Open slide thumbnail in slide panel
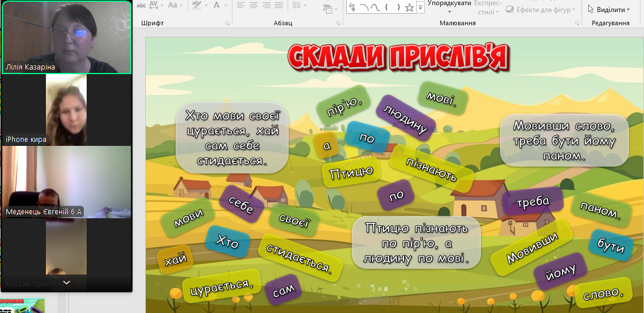644x313 pixels. (x=22, y=305)
